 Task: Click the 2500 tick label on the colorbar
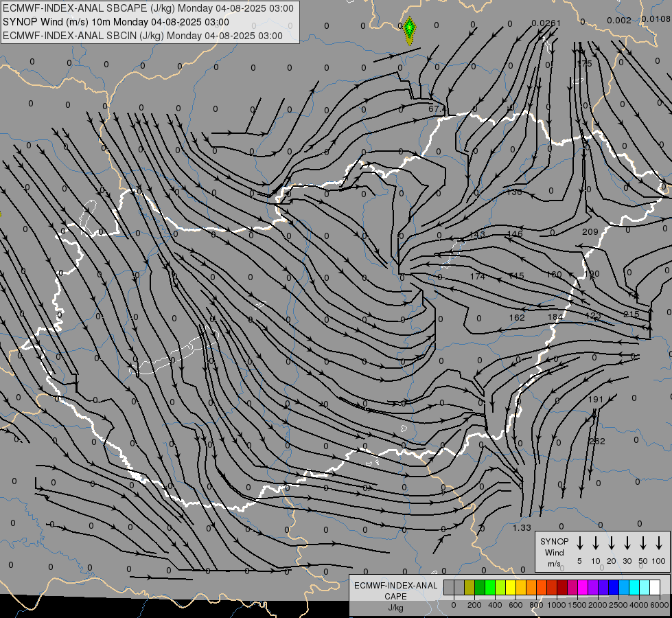[x=618, y=605]
